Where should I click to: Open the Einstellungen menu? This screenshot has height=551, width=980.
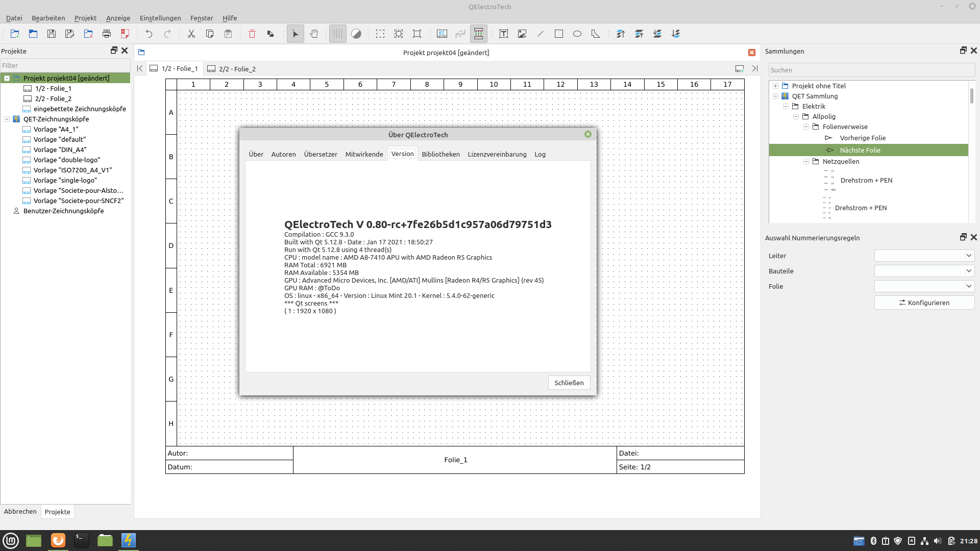(x=160, y=18)
